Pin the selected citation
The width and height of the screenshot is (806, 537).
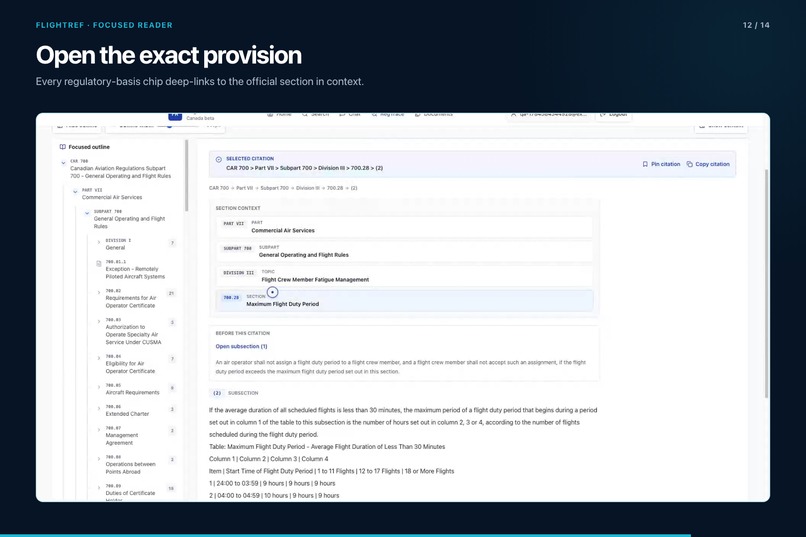[x=661, y=164]
